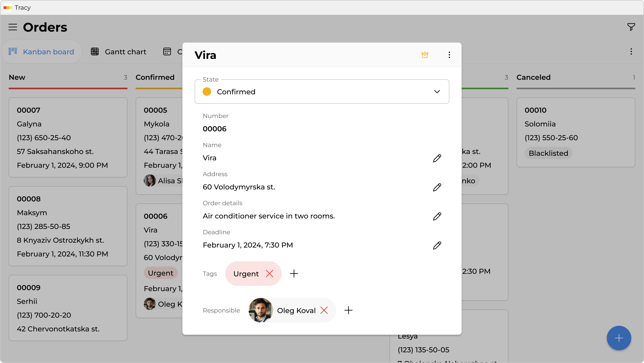644x363 pixels.
Task: Open the board's three-dot options menu
Action: [x=631, y=52]
